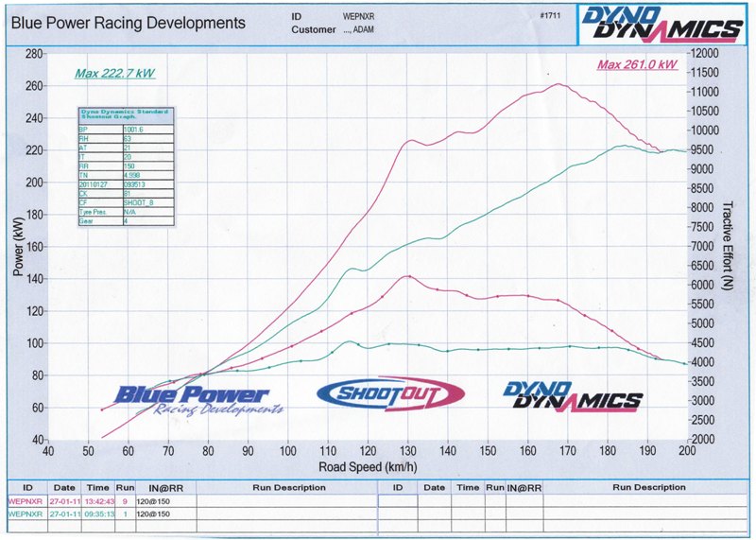Select the sheet number #1711
The width and height of the screenshot is (756, 540).
click(550, 15)
